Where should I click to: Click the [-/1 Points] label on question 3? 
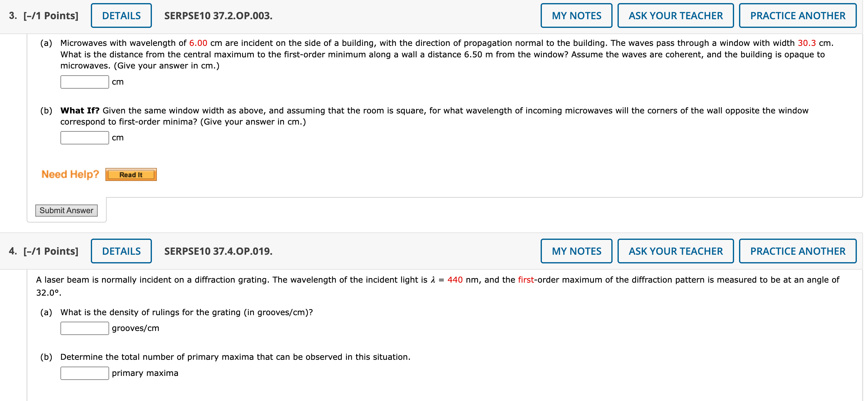(50, 15)
